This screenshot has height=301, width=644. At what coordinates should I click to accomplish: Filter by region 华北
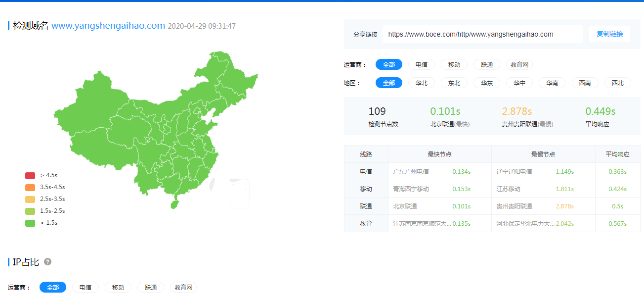[x=421, y=83]
